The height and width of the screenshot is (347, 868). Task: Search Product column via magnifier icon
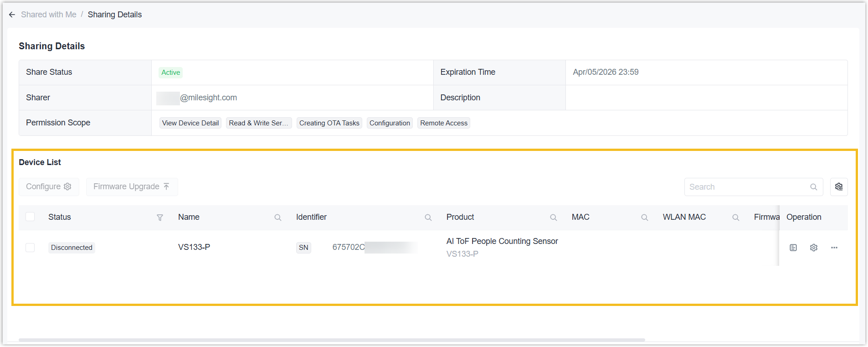553,218
